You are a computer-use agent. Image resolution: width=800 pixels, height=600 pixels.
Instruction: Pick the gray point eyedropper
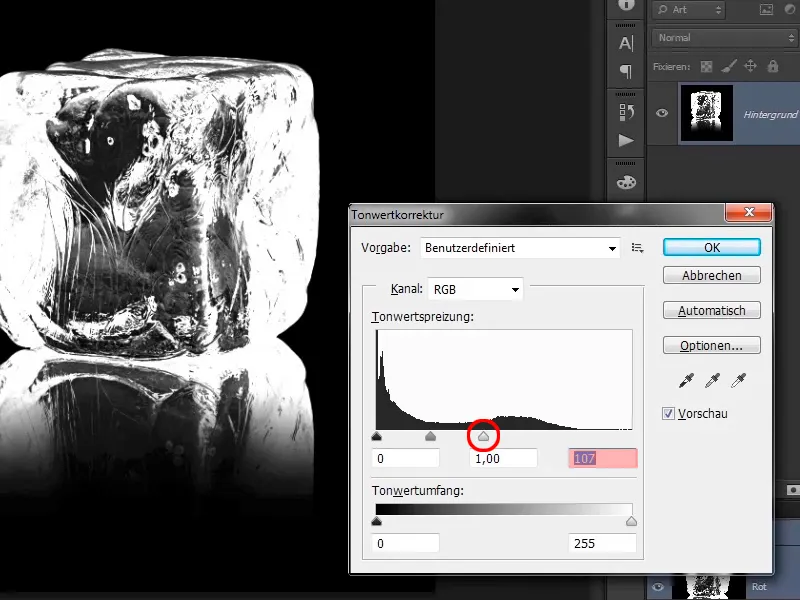712,380
